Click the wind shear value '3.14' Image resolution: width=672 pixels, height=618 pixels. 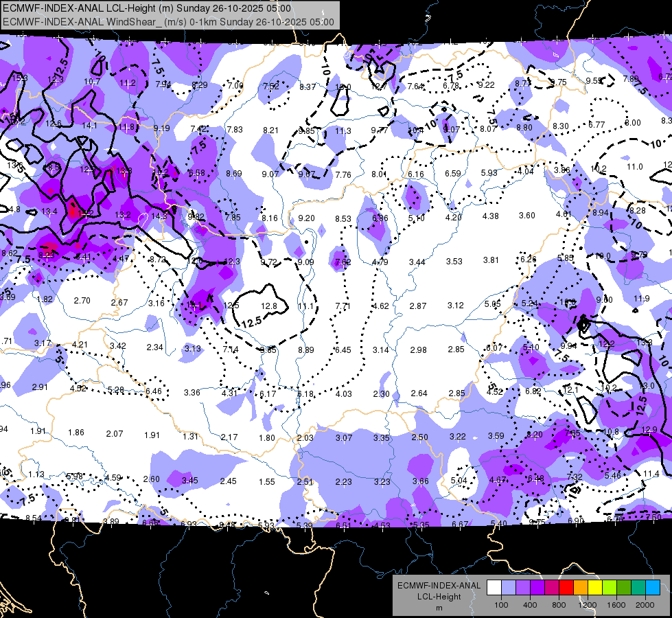(x=380, y=350)
